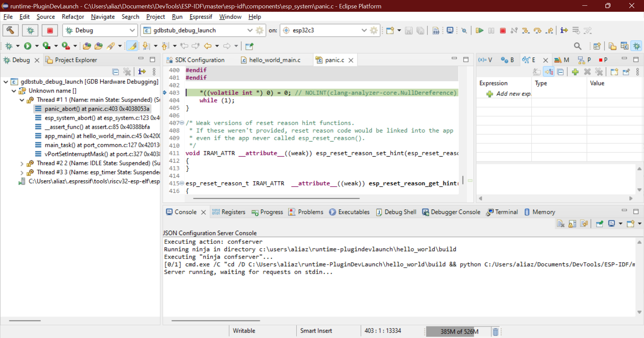Toggle Mark Occurrences highlighting in the toolbar

coord(131,46)
